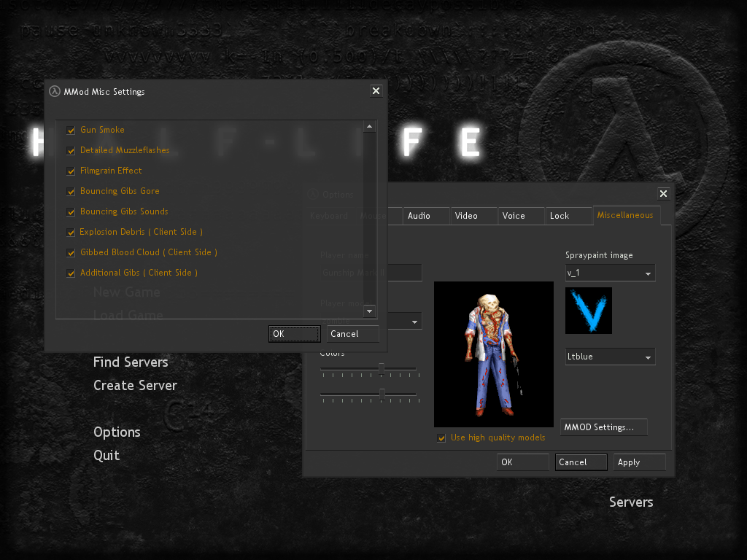Uncheck Use high quality models
Screen dimensions: 747x560
(x=441, y=438)
